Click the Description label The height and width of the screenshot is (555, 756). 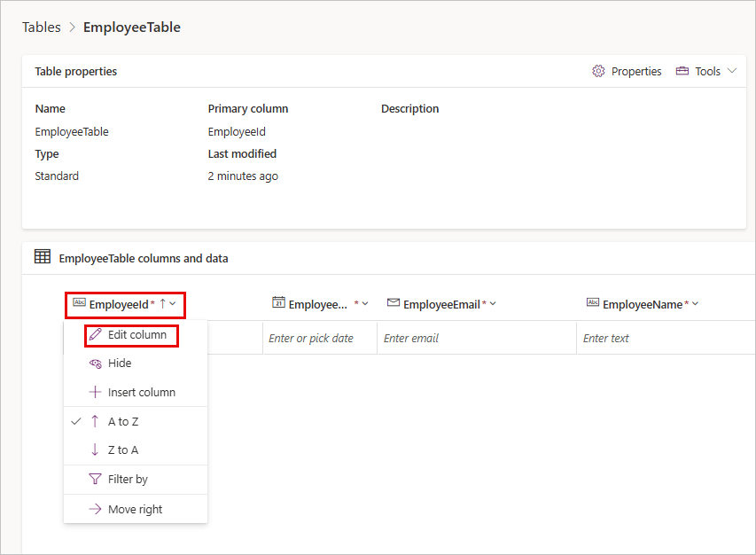[409, 109]
